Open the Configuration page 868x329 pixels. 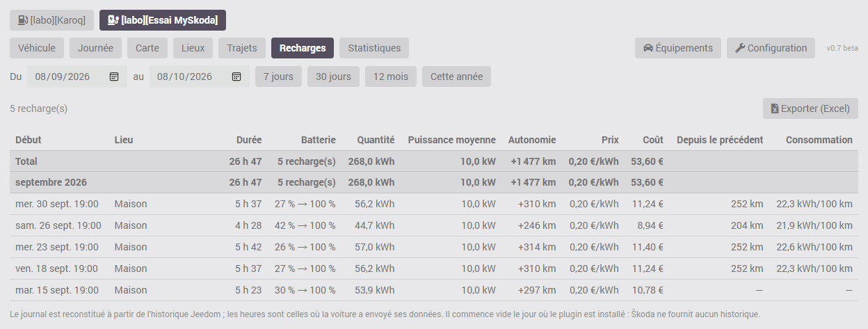click(x=771, y=48)
